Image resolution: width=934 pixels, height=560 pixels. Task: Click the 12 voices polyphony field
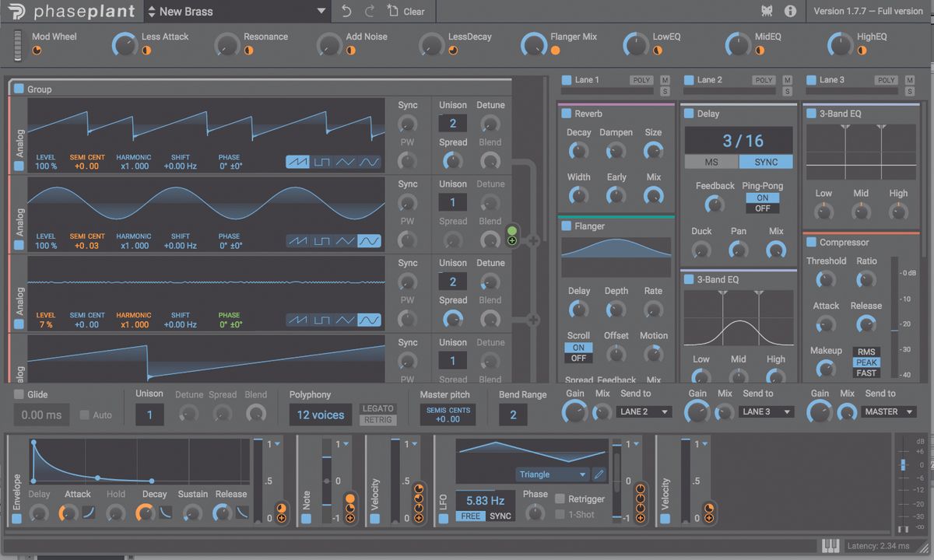(x=320, y=415)
